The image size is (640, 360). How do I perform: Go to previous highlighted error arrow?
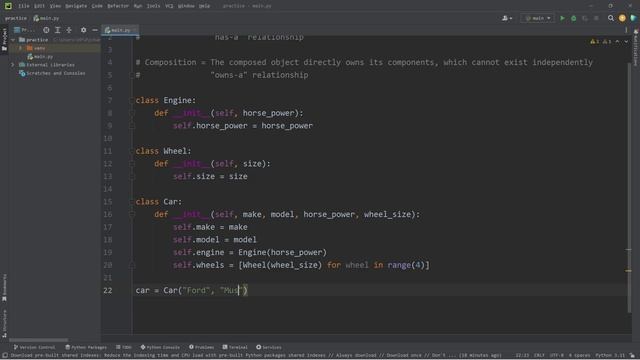[617, 42]
